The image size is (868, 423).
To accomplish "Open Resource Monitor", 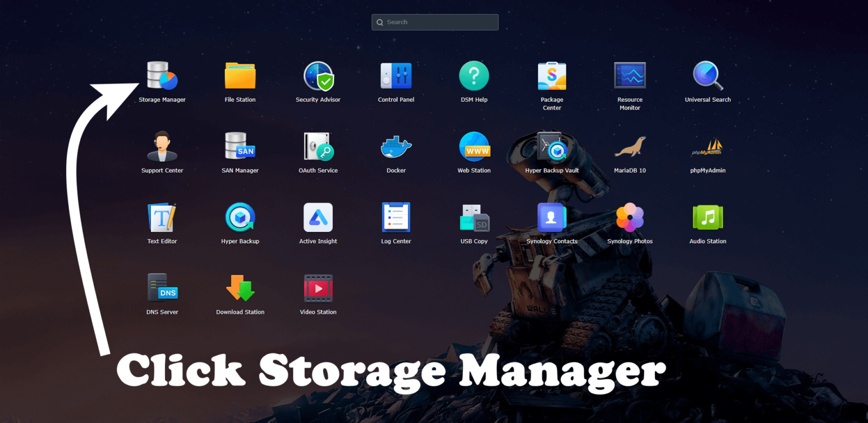I will 630,75.
